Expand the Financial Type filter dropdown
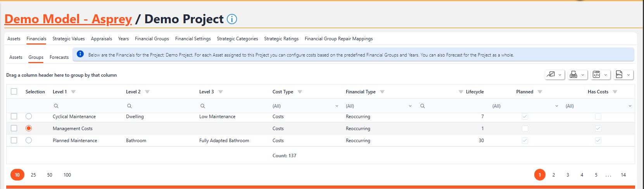The image size is (644, 189). [x=410, y=106]
